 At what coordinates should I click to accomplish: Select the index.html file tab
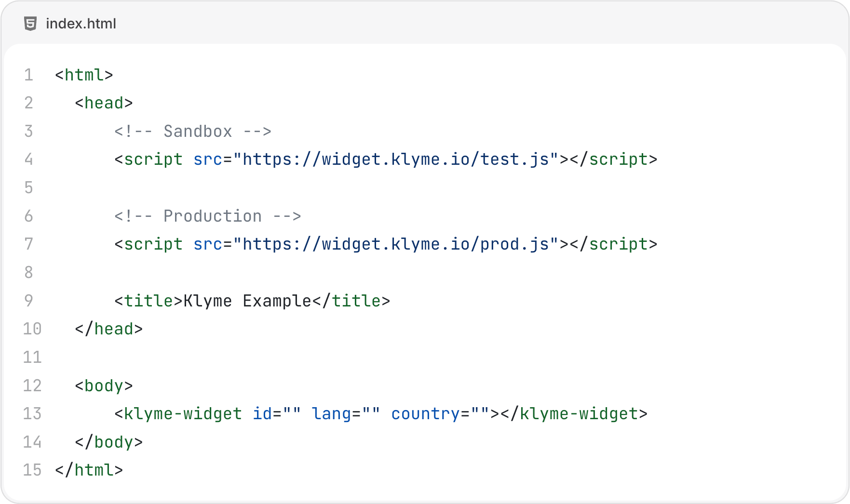point(70,24)
